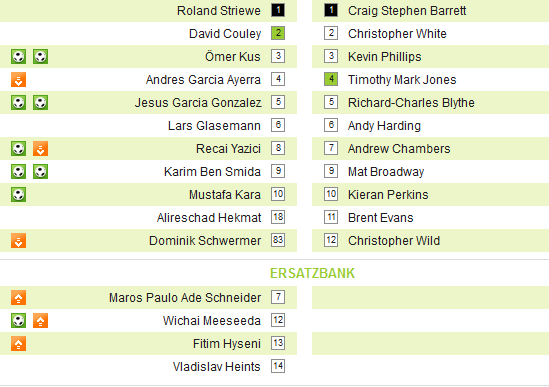Click second goal icon beside Jesus Garcia Gonzalez
The image size is (549, 387).
click(x=41, y=103)
